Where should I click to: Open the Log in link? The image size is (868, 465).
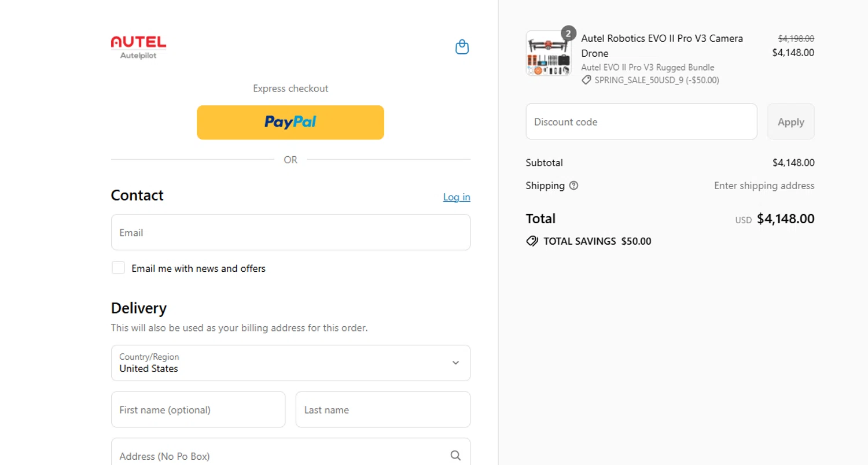coord(457,197)
